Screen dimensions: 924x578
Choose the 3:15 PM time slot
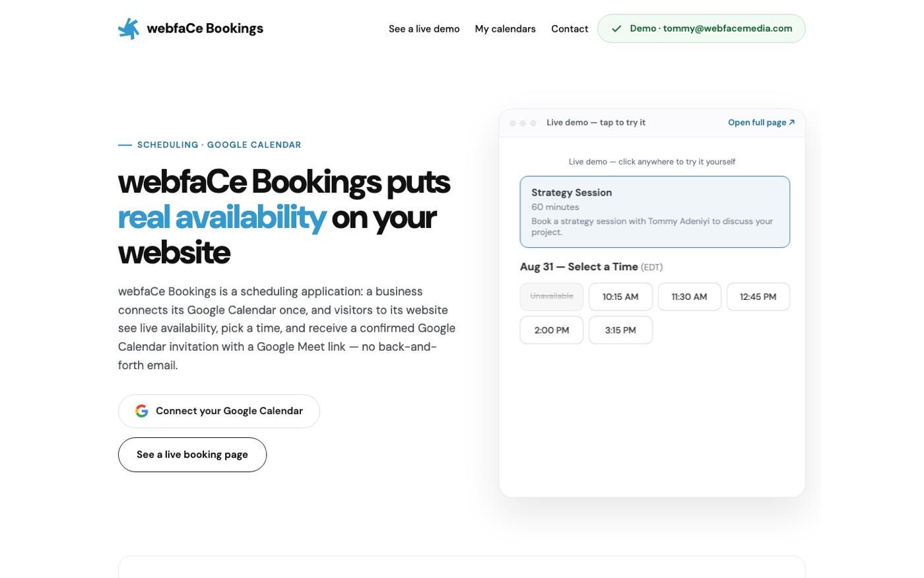620,330
